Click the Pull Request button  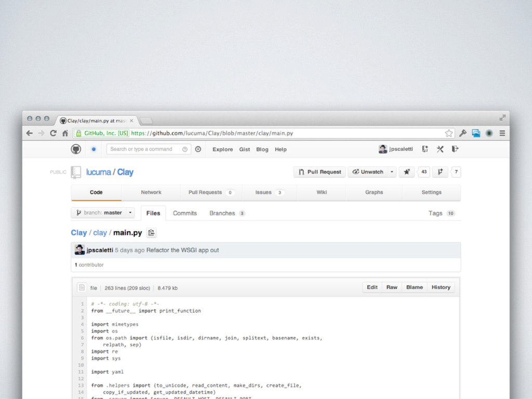[x=320, y=172]
